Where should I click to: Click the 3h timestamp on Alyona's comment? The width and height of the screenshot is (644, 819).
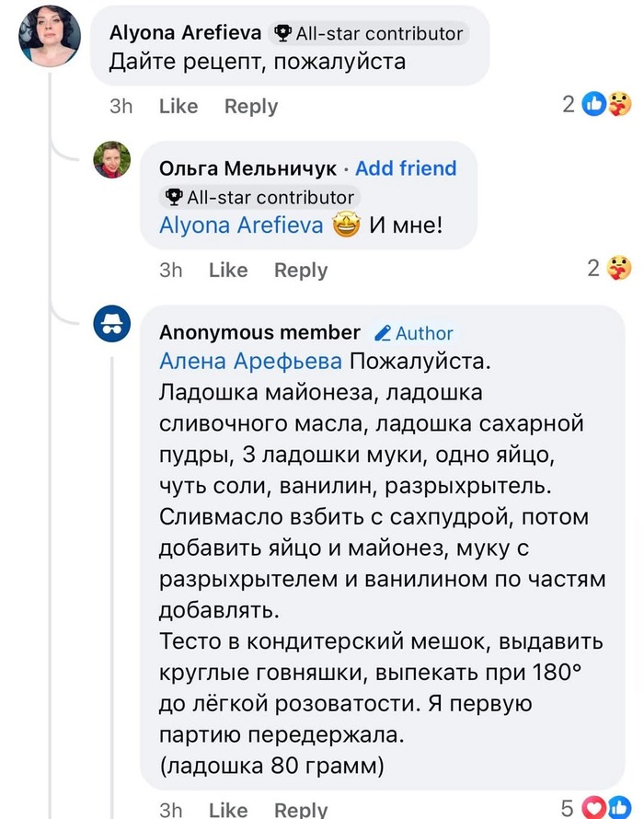[x=121, y=106]
